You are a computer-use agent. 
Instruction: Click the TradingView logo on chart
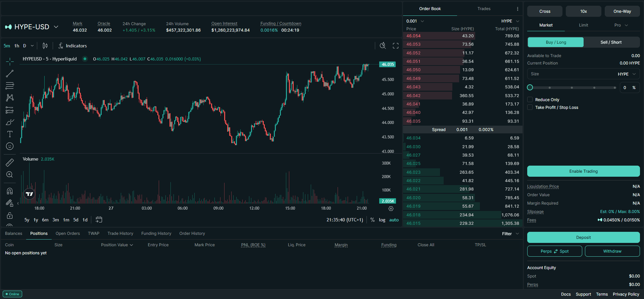[30, 194]
